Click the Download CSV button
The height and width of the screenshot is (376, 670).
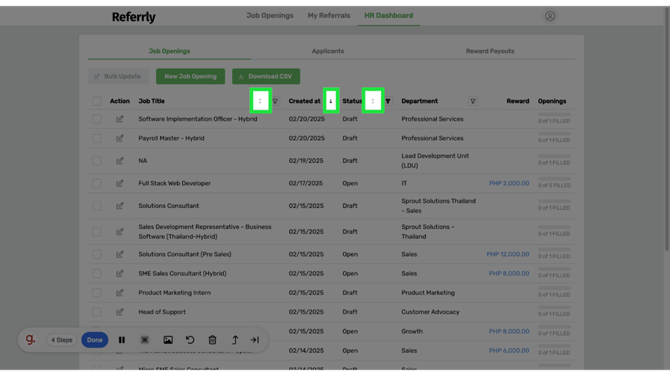[x=266, y=76]
